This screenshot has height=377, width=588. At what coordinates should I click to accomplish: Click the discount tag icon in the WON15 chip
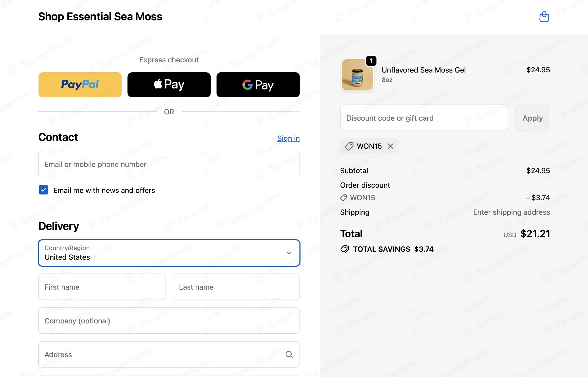pyautogui.click(x=349, y=146)
